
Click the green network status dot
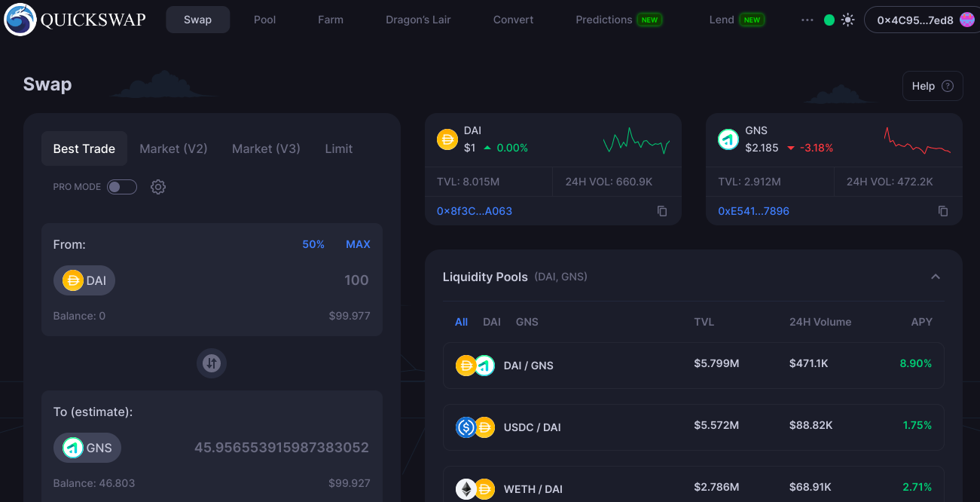[829, 20]
